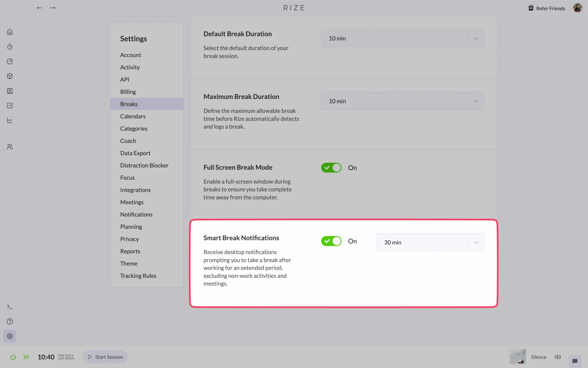Open the contact badge icon in the sidebar
This screenshot has height=368, width=588.
pos(10,91)
